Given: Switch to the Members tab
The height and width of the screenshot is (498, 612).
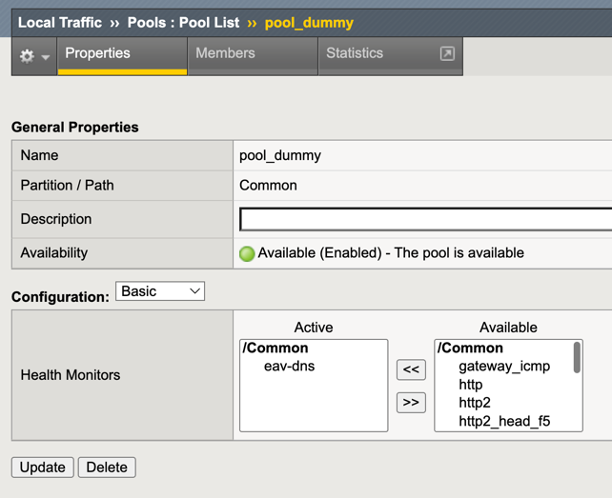Looking at the screenshot, I should [225, 54].
